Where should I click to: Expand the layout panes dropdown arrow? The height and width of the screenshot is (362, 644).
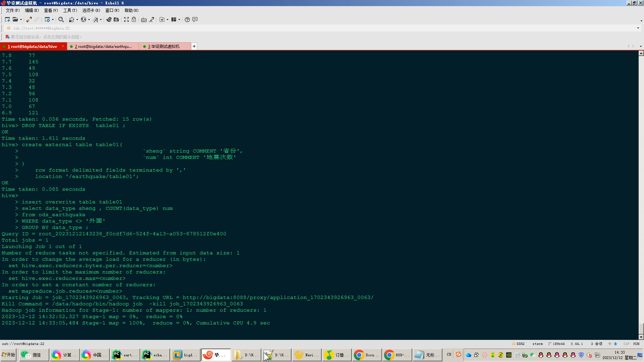179,19
